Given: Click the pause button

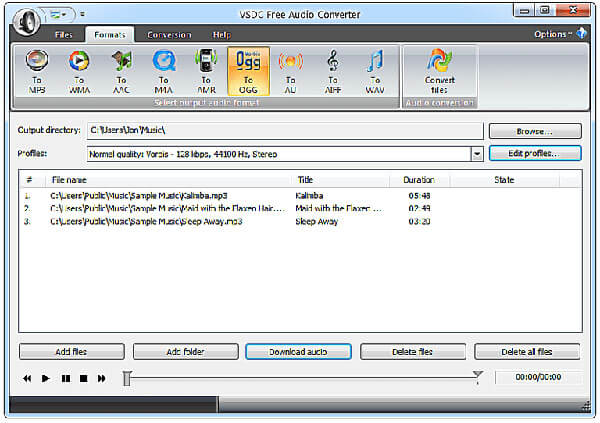Looking at the screenshot, I should click(66, 379).
